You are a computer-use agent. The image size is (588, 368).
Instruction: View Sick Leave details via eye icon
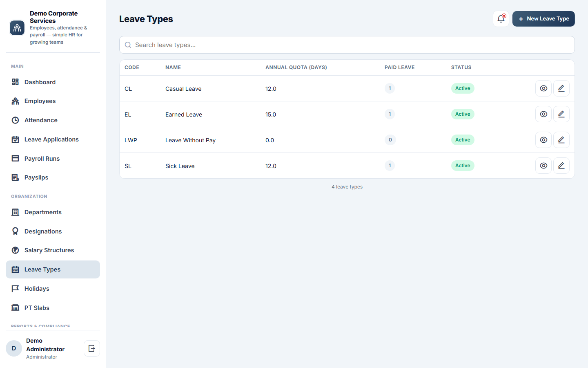pyautogui.click(x=543, y=166)
